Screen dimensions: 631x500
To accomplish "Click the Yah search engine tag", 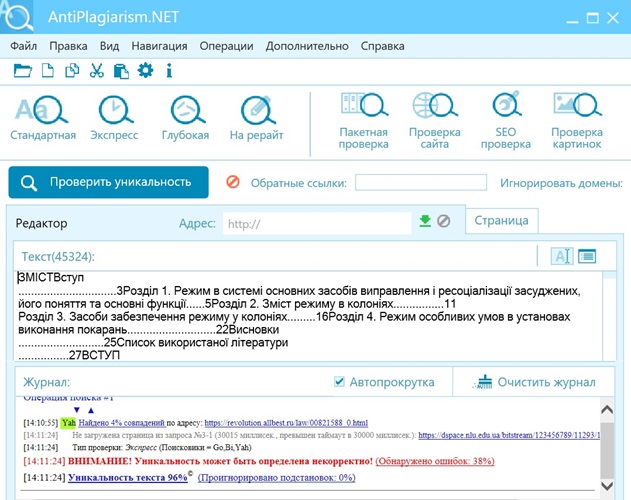I will (68, 423).
